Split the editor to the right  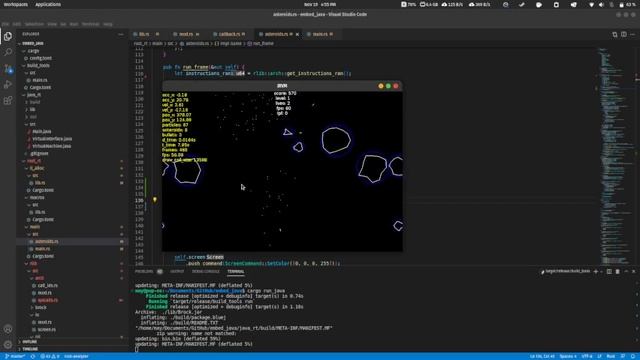tap(624, 34)
